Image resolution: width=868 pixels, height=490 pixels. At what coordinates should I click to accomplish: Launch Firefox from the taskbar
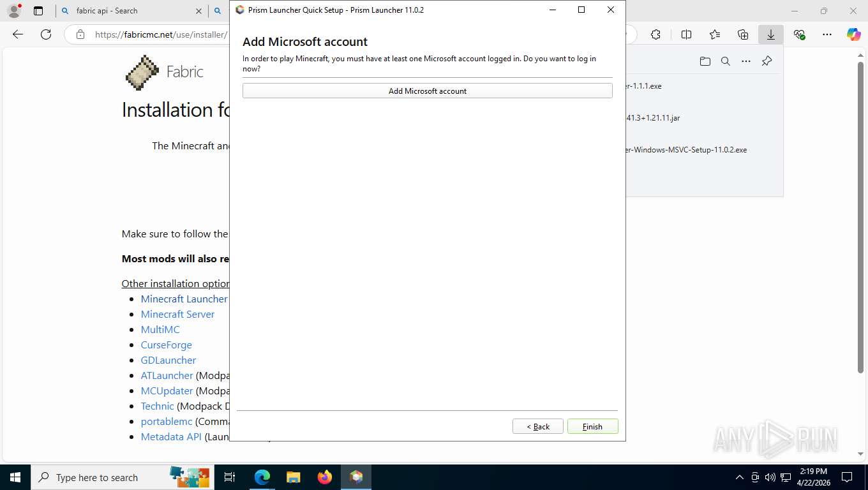tap(325, 477)
